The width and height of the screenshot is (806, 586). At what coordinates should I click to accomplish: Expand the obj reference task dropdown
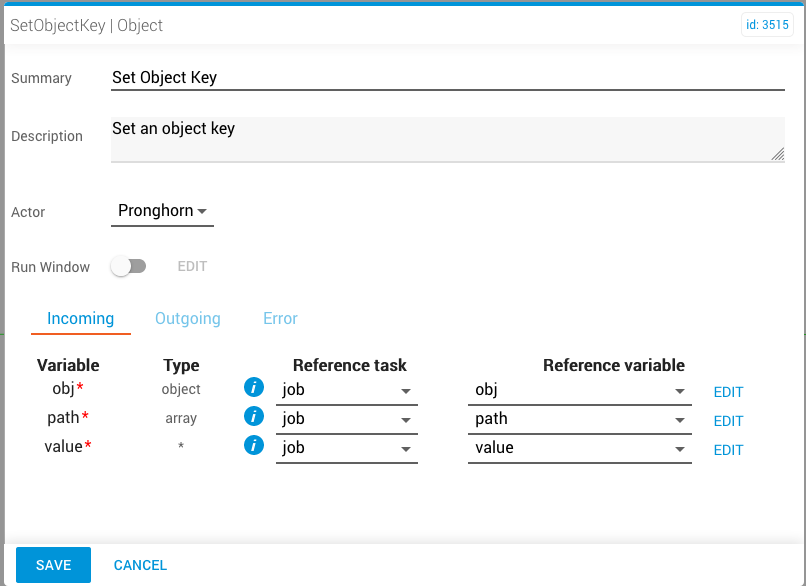point(346,390)
